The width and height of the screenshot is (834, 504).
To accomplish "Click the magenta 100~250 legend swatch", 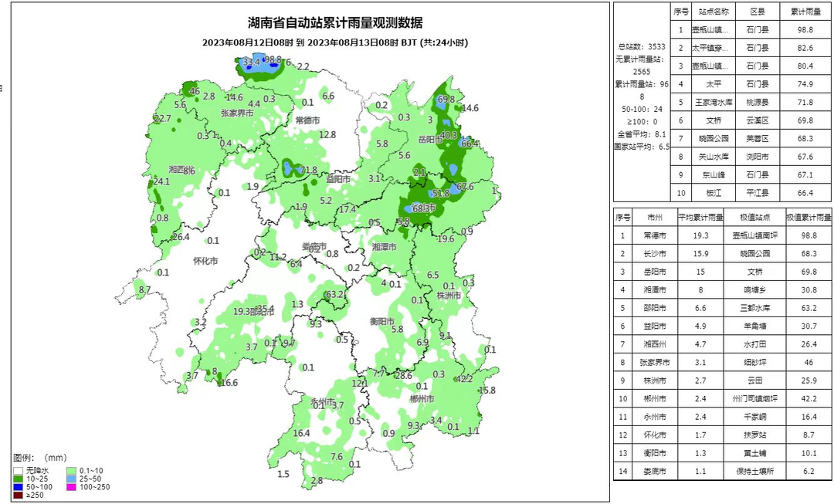I will point(70,487).
